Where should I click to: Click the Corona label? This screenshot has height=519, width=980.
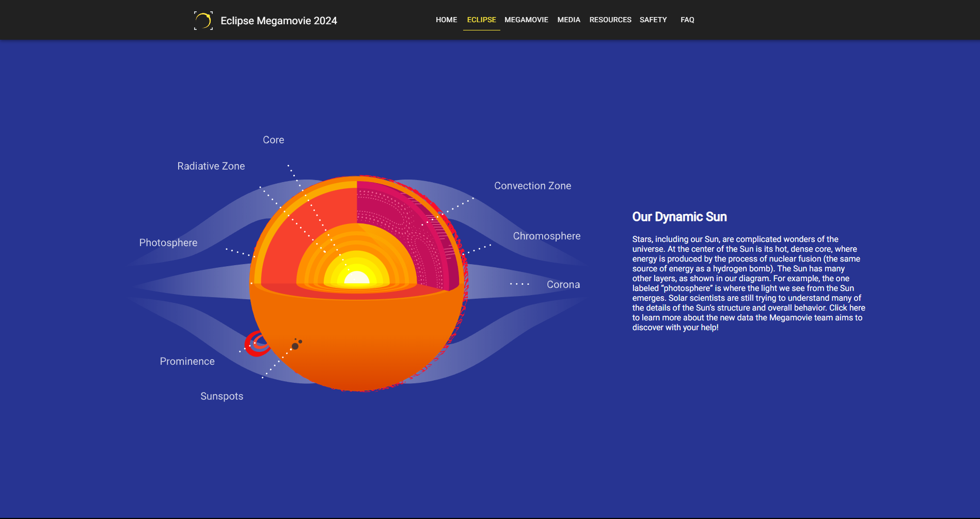pos(563,284)
